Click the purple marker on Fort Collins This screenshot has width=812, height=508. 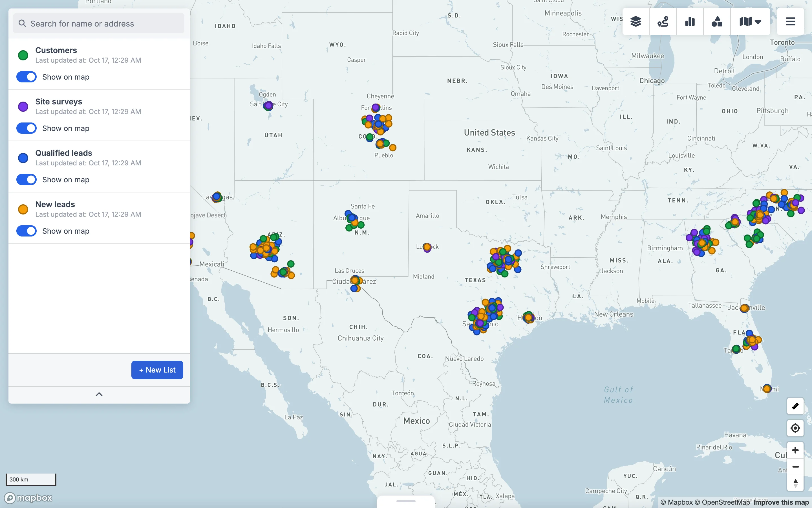(x=376, y=108)
